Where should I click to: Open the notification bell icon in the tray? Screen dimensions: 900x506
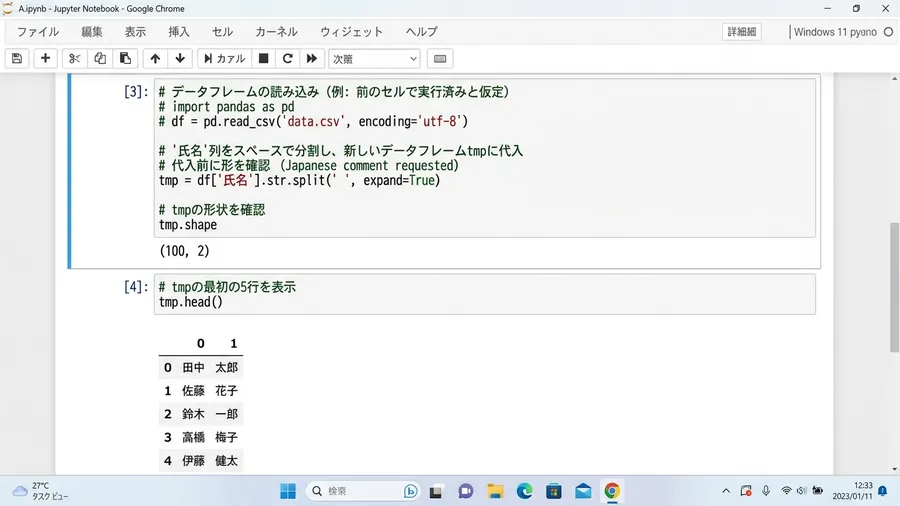883,491
